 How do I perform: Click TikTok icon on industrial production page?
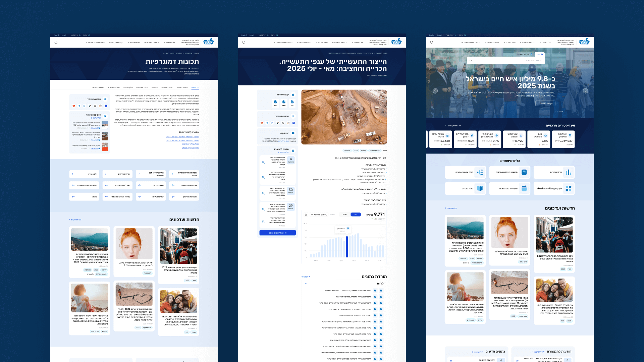coord(277,123)
